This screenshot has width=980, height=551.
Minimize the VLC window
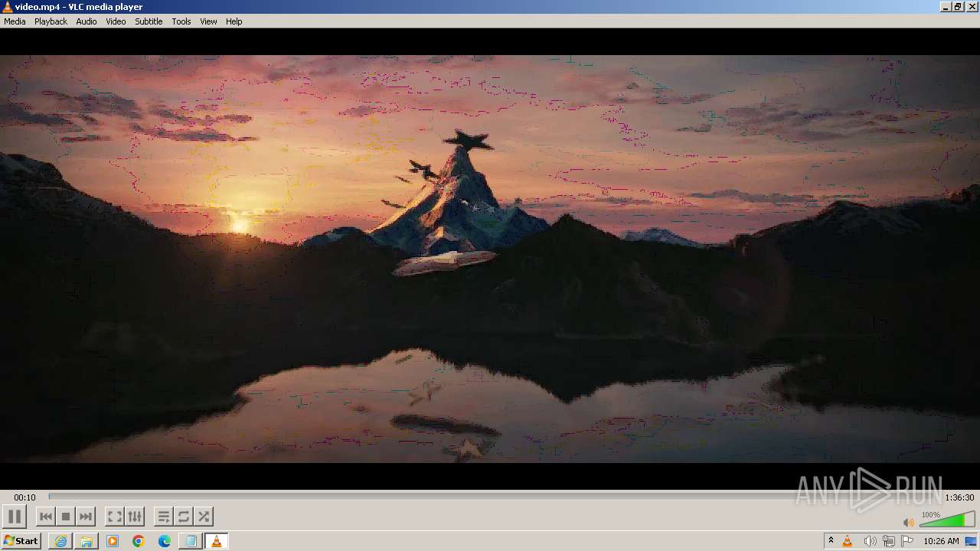coord(946,7)
